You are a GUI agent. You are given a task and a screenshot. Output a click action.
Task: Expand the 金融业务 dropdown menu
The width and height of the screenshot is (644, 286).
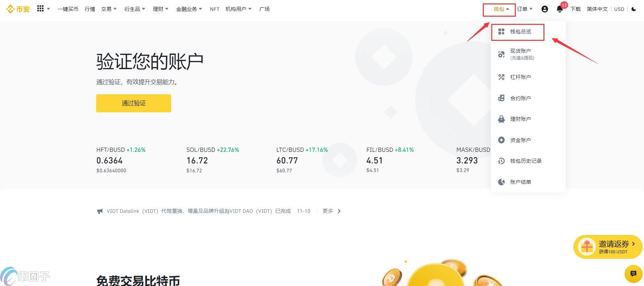(189, 9)
